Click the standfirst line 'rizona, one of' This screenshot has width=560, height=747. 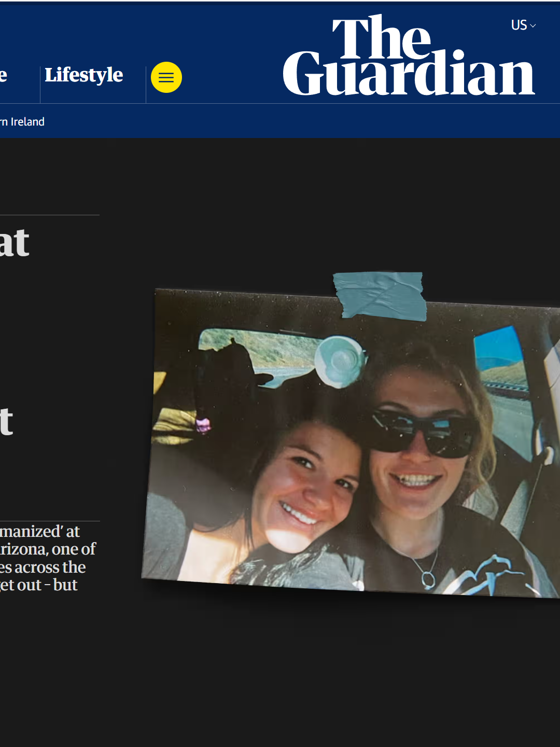click(48, 549)
